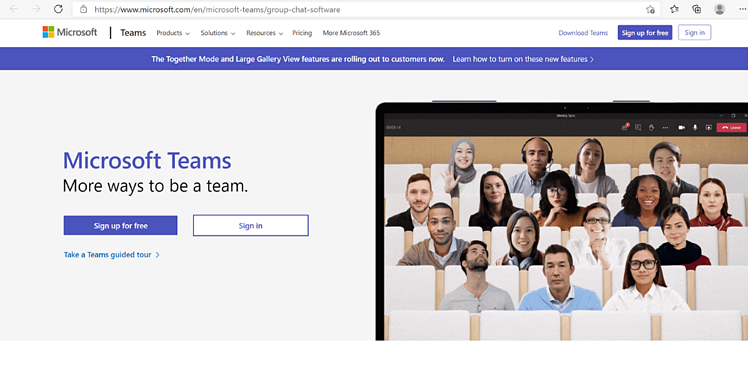Click the browser back arrow
Screen dimensions: 748x374
[14, 9]
